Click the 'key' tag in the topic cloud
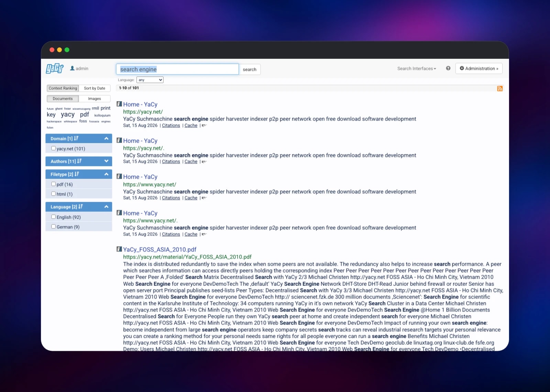Screen dimensions: 550x392 51,115
